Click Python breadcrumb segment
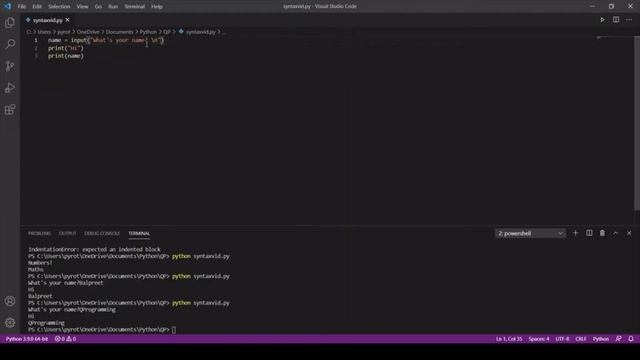Image resolution: width=640 pixels, height=360 pixels. point(148,32)
